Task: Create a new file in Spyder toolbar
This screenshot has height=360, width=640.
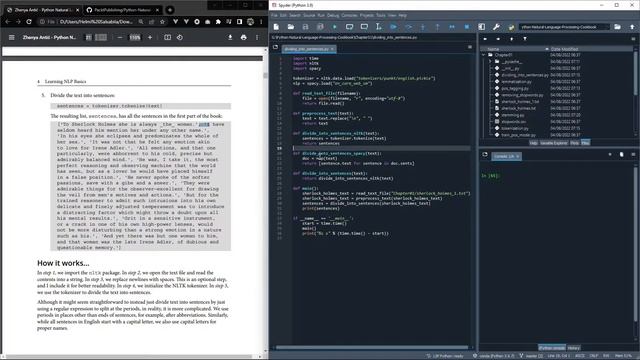Action: coord(276,27)
